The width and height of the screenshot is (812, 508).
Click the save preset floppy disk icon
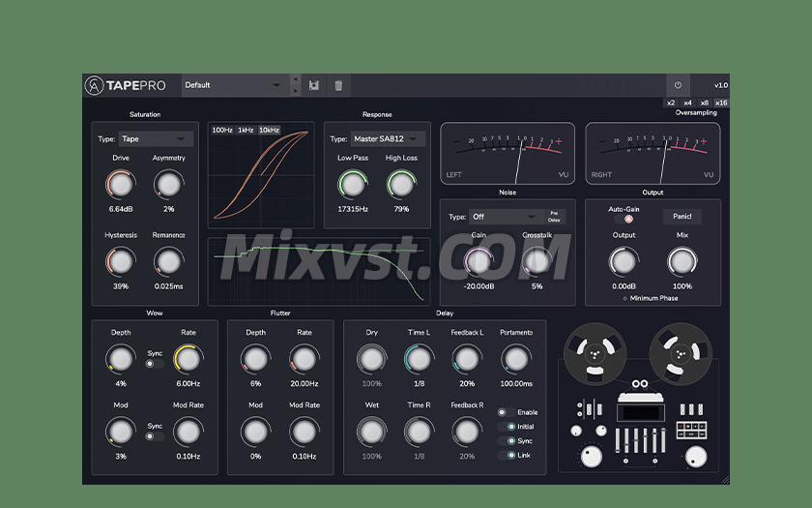(x=314, y=85)
